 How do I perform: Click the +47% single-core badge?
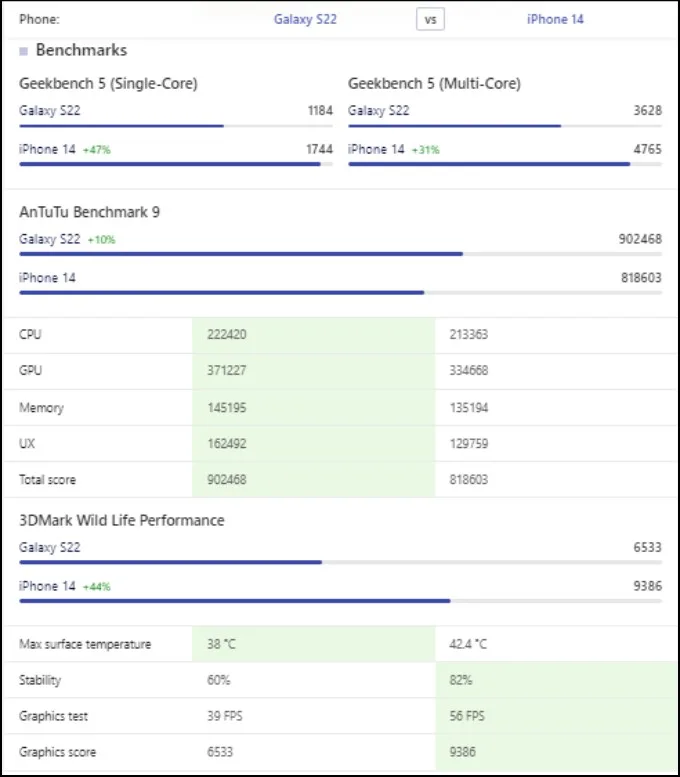[x=97, y=150]
